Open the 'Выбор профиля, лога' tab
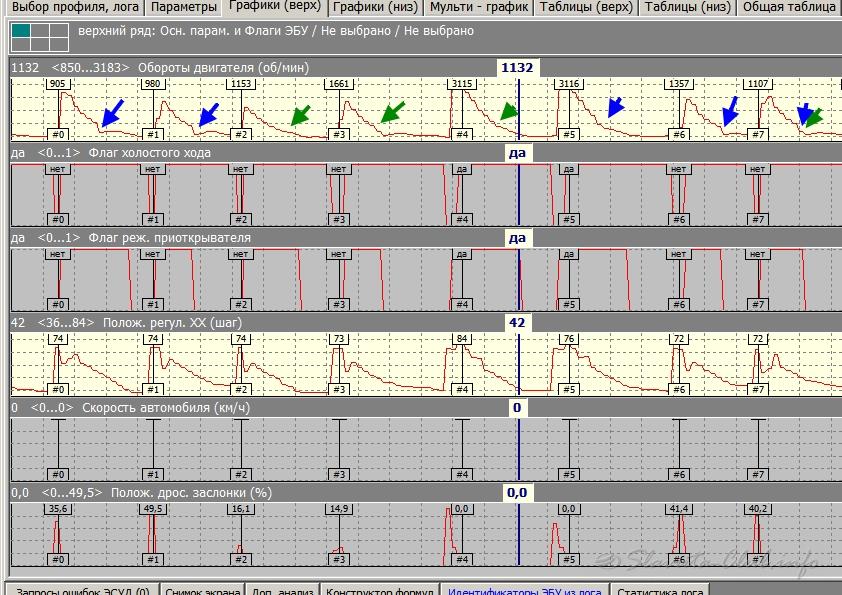Viewport: 842px width, 595px height. click(75, 7)
